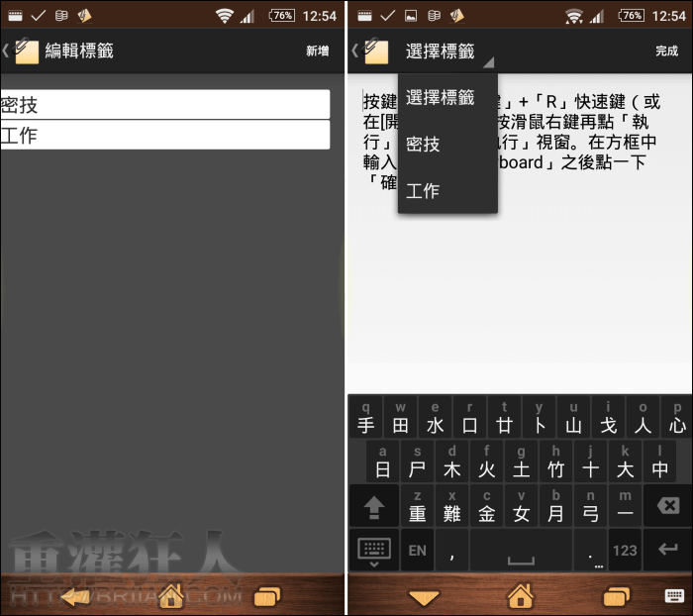Tap the 密技 label field in edit list
The image size is (693, 616).
click(x=164, y=104)
